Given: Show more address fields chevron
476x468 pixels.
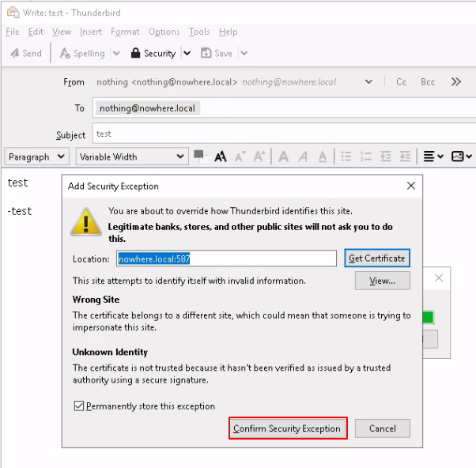Looking at the screenshot, I should (456, 81).
